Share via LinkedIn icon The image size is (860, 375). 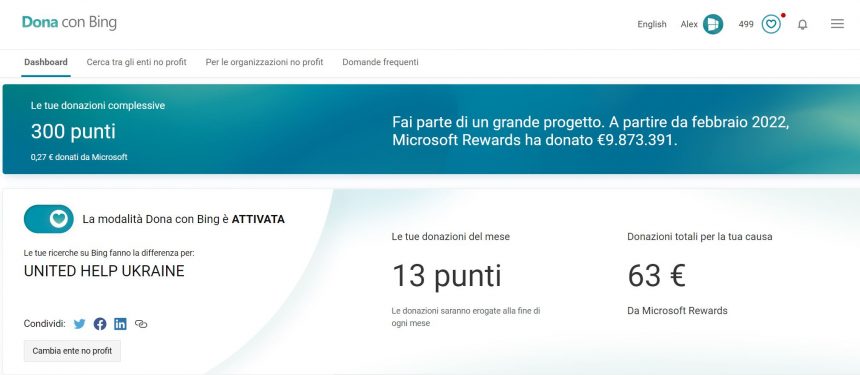coord(120,324)
